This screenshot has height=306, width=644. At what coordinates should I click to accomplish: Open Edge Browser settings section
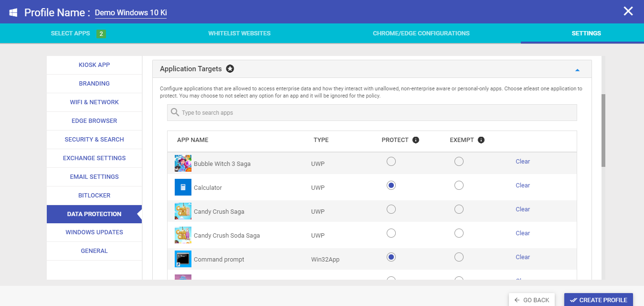click(94, 121)
